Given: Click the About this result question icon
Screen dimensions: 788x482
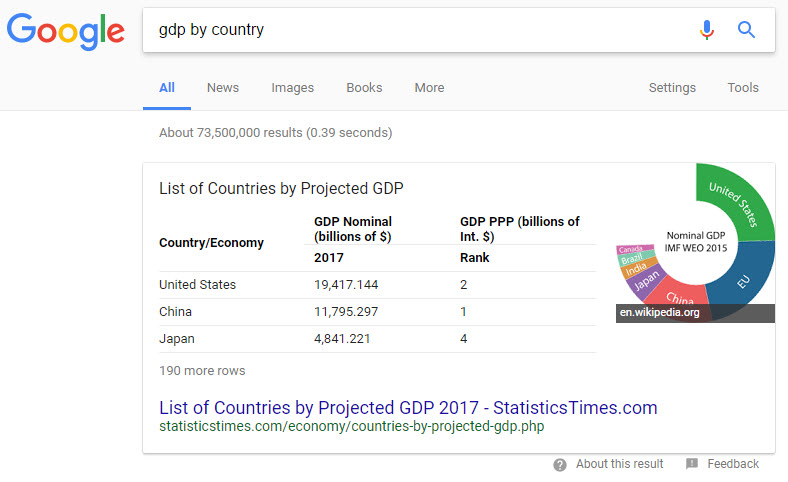Looking at the screenshot, I should coord(560,464).
